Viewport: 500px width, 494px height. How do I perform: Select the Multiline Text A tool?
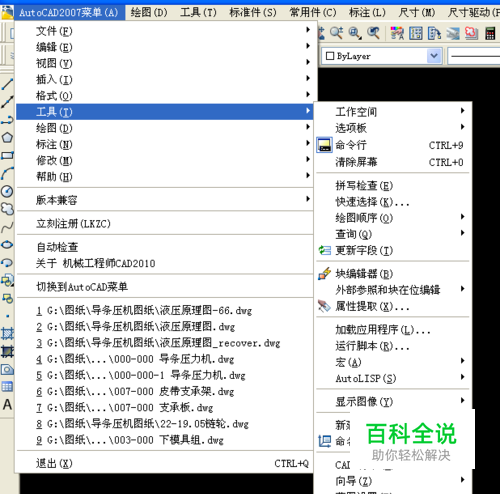point(7,405)
